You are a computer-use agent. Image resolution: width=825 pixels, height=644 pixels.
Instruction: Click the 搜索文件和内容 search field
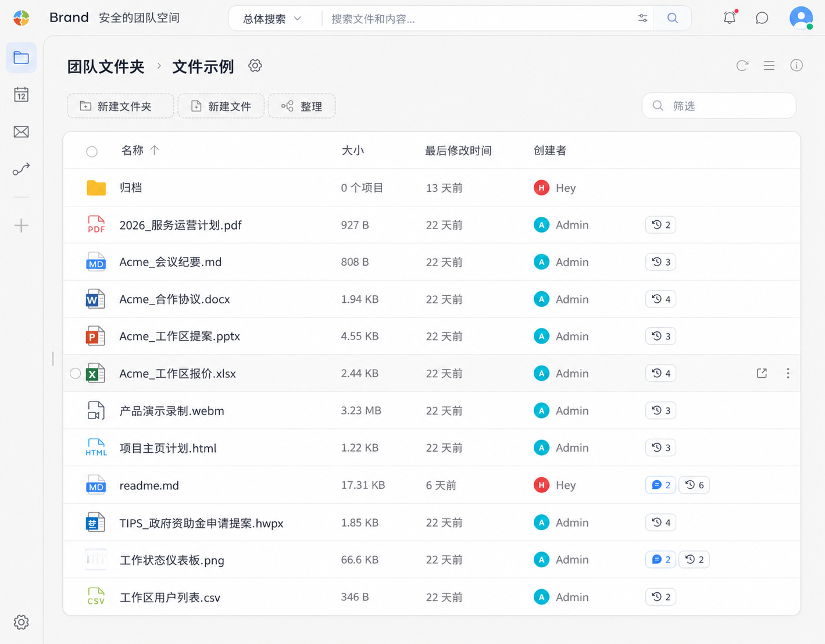click(480, 19)
